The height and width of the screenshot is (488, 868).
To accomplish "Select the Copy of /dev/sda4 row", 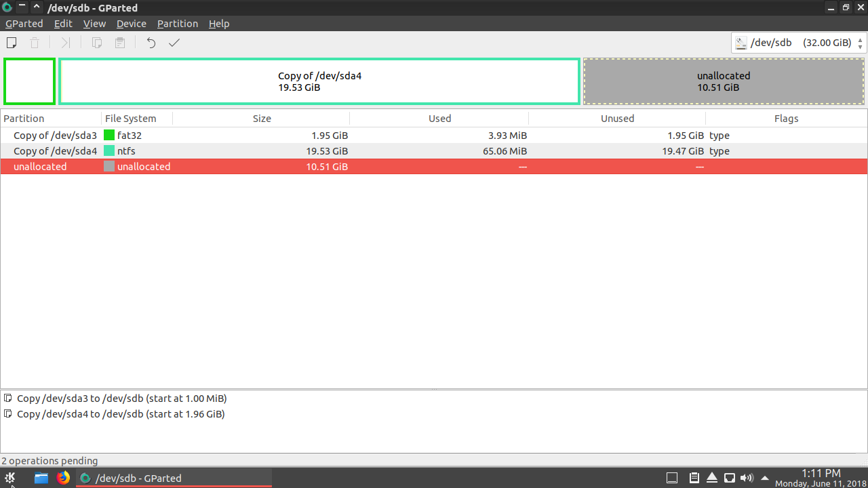I will 434,151.
